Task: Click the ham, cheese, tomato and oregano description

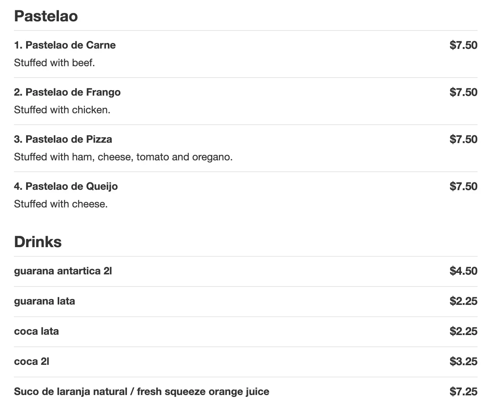Action: pos(123,157)
